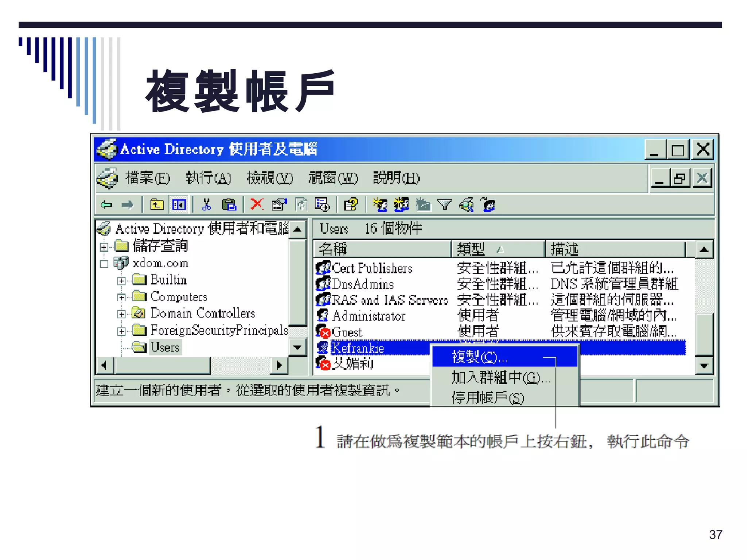The width and height of the screenshot is (747, 560).
Task: Click the Add to group toolbar icon
Action: click(488, 205)
